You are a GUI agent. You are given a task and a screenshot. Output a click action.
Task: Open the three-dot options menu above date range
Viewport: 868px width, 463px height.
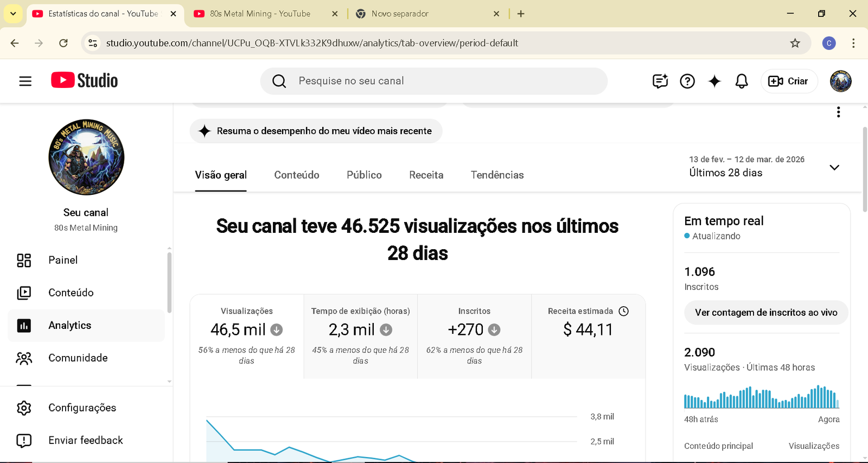pos(838,112)
